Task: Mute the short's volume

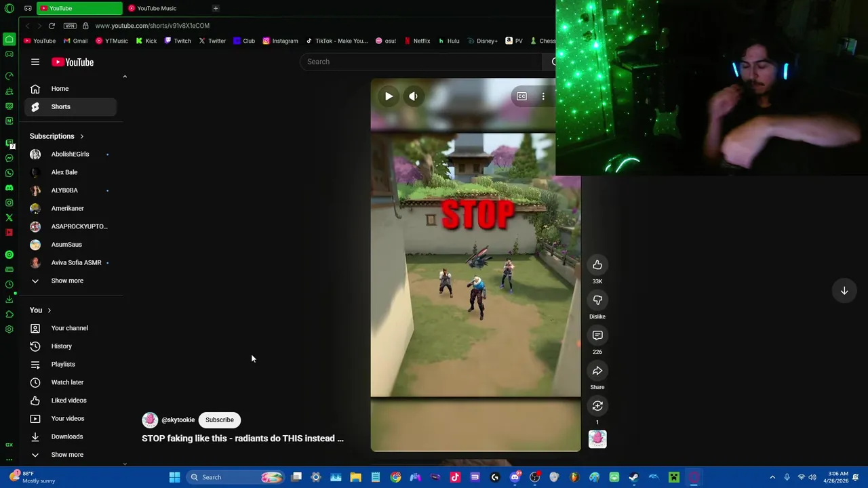Action: pos(413,96)
